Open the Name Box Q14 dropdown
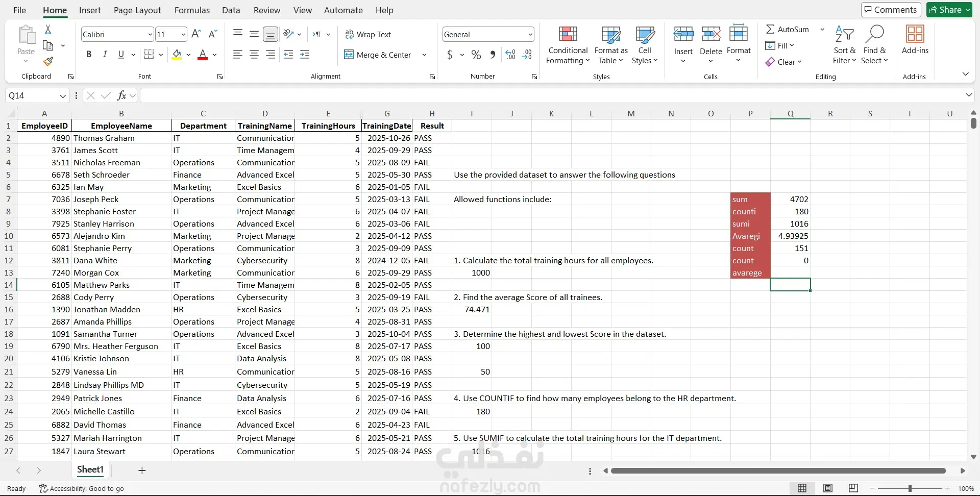 point(63,95)
